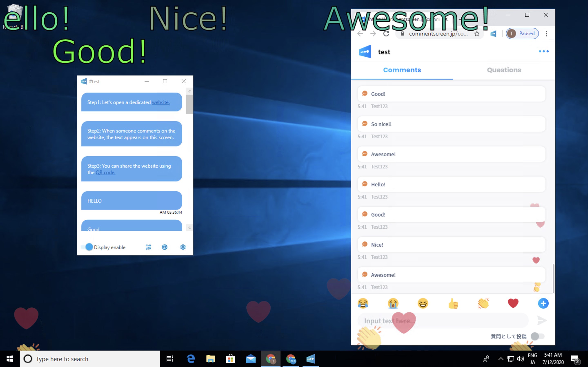This screenshot has height=367, width=588.
Task: Send the loudly crying emoji reaction
Action: [393, 303]
